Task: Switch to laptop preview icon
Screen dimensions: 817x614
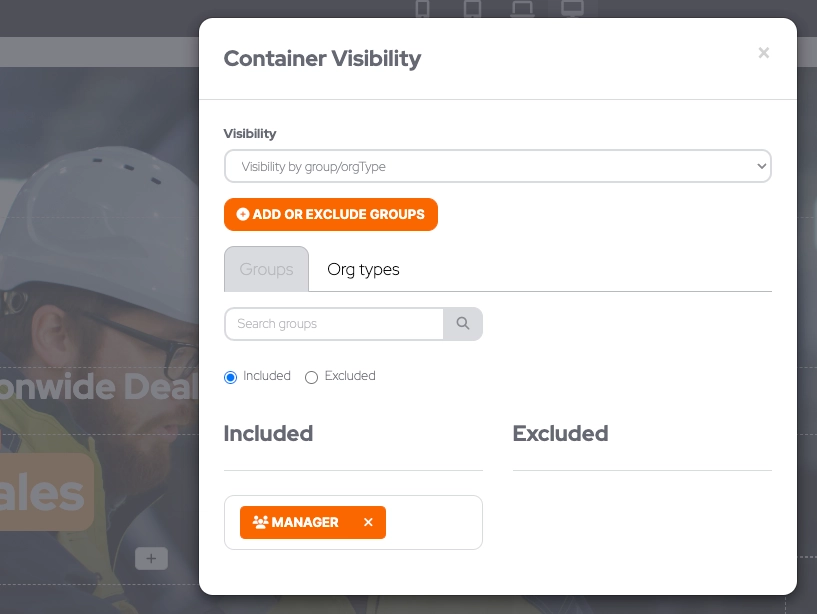Action: pos(521,9)
